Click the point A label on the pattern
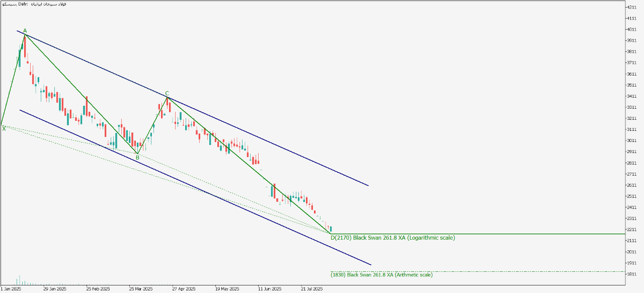This screenshot has width=644, height=293. [x=25, y=31]
